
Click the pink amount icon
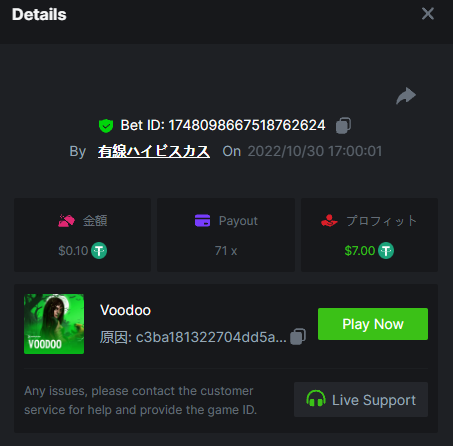66,221
